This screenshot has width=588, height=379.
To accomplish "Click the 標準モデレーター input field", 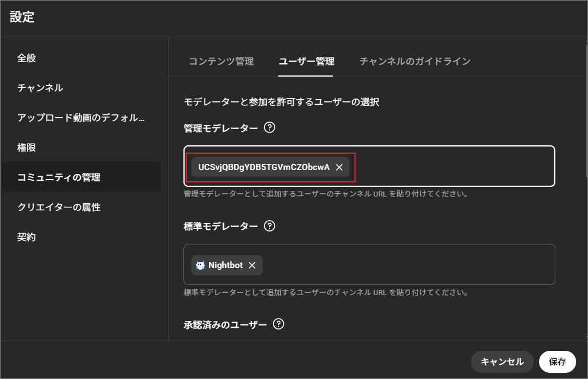I will point(394,265).
